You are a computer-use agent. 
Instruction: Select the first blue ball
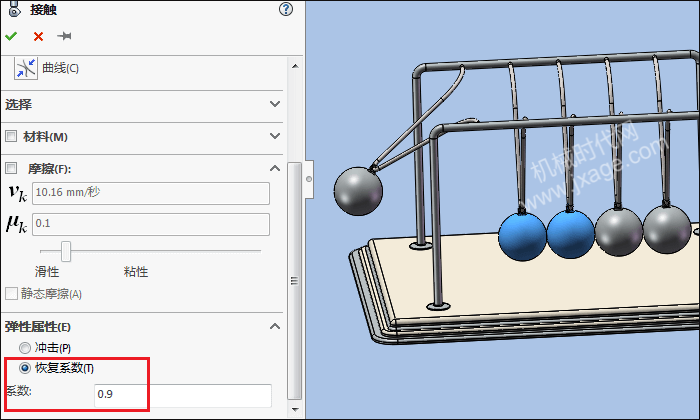tap(522, 236)
